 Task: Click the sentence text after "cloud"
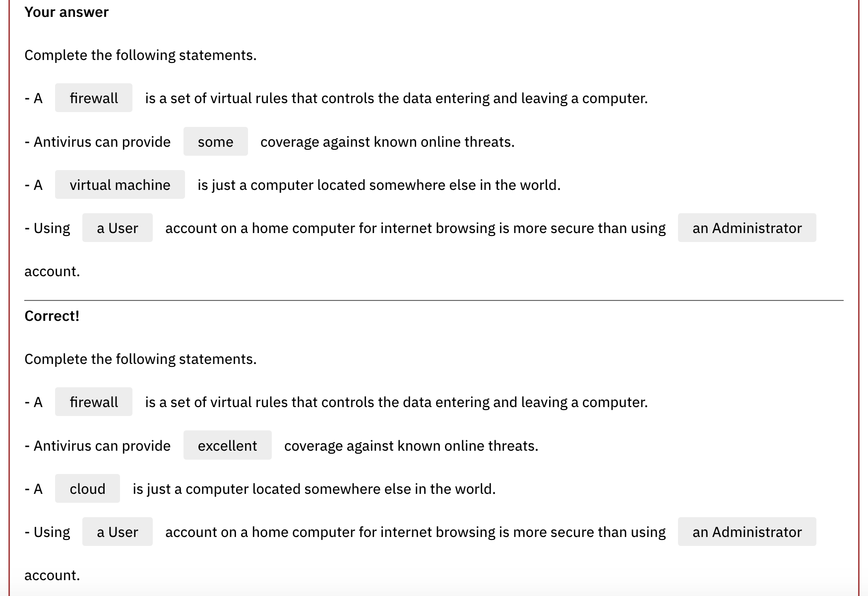(314, 489)
